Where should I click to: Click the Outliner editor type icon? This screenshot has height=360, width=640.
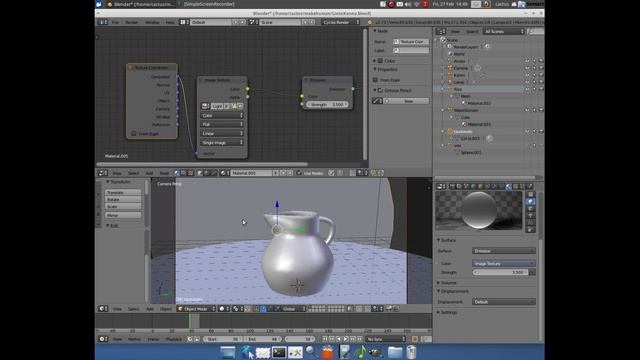click(440, 31)
